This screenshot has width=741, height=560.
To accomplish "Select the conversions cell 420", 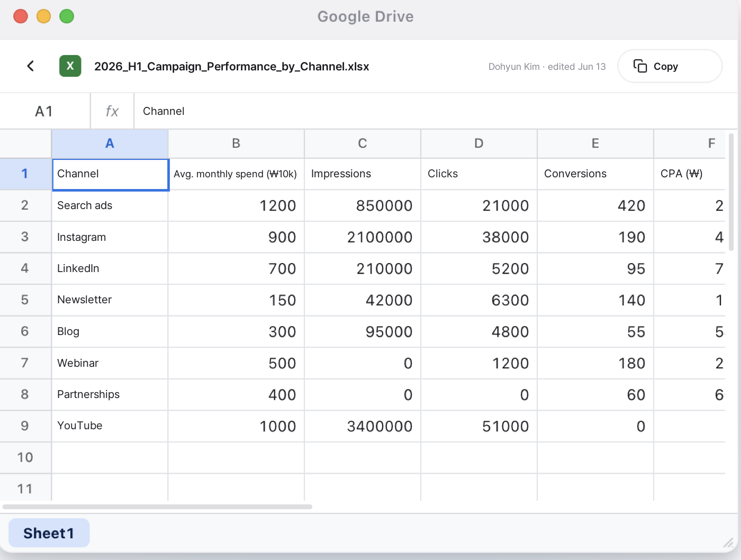I will [x=595, y=205].
